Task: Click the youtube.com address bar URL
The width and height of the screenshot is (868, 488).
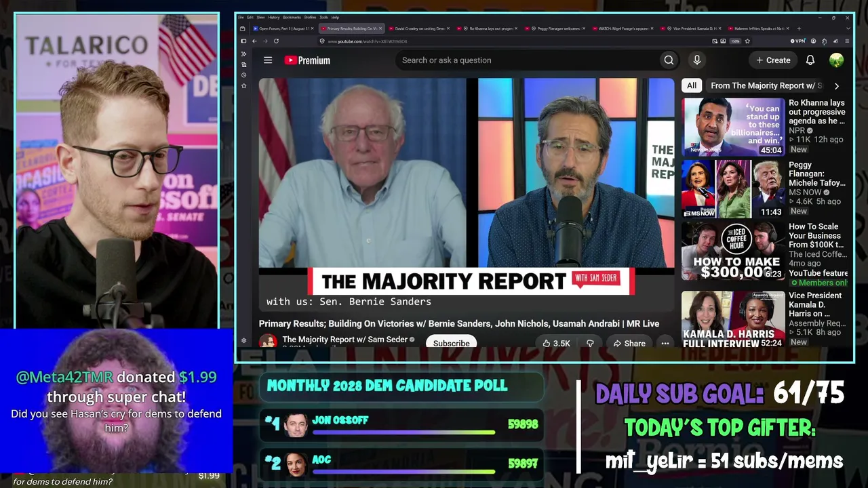Action: (367, 41)
